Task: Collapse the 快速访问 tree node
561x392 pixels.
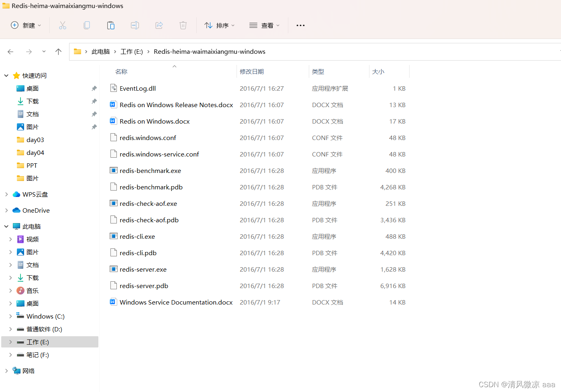Action: (6, 75)
